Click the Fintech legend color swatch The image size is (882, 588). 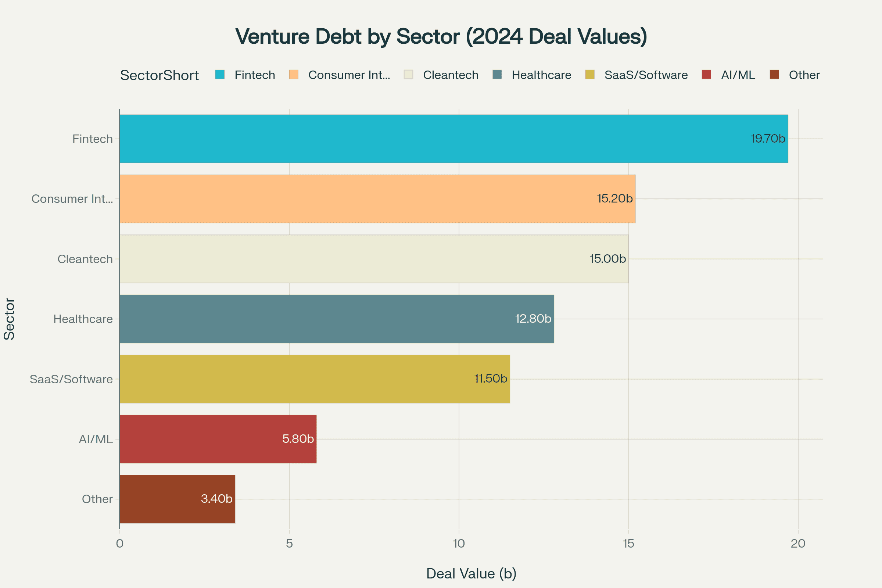(x=220, y=75)
